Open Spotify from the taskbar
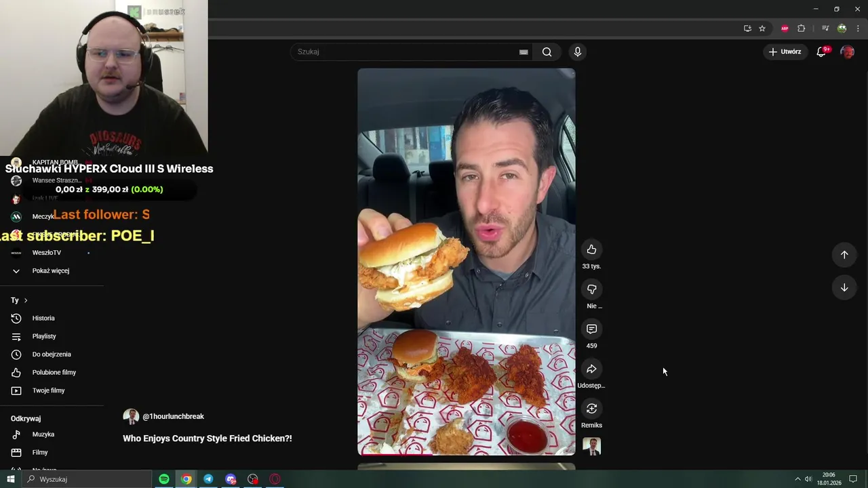The width and height of the screenshot is (868, 488). (164, 479)
